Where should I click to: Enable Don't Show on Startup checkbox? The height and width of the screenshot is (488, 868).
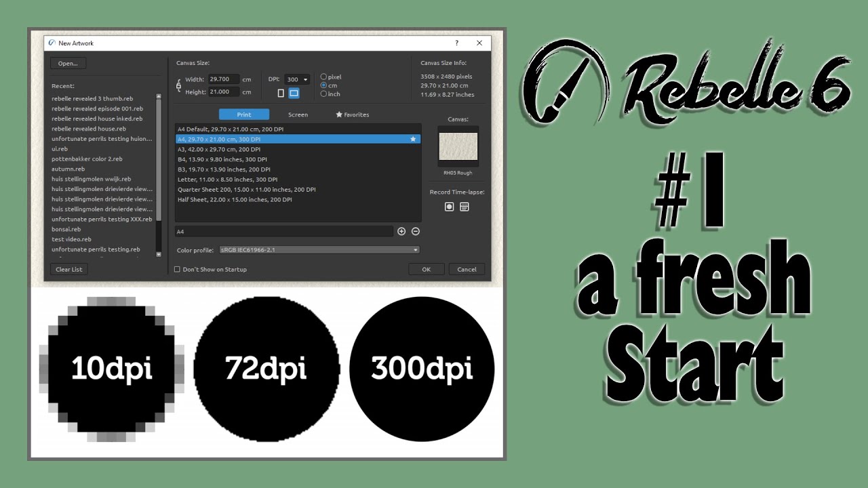pos(177,269)
